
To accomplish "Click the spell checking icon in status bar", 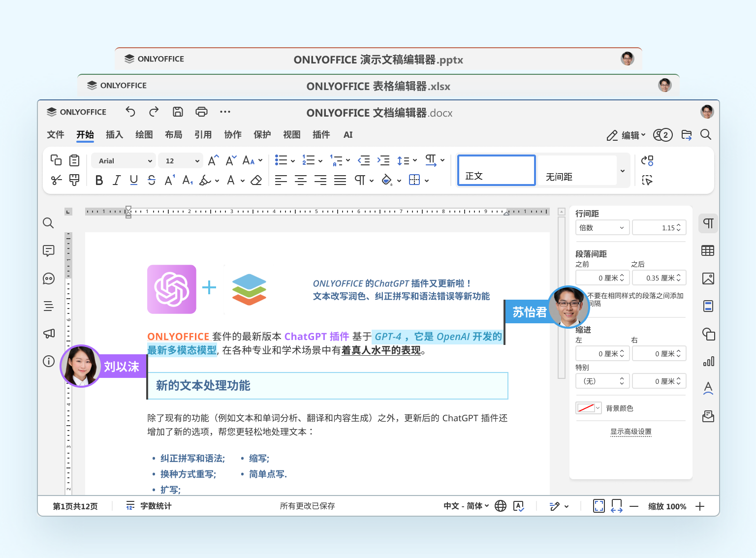I will 518,506.
